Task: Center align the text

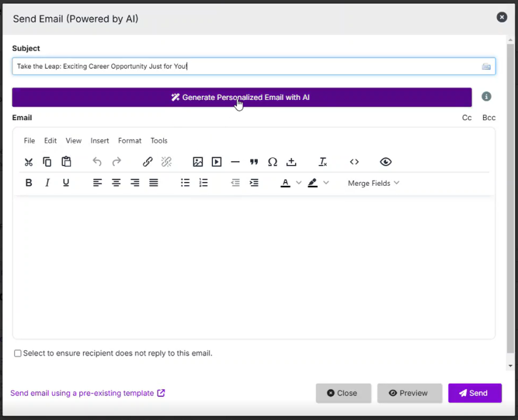Action: (x=116, y=183)
